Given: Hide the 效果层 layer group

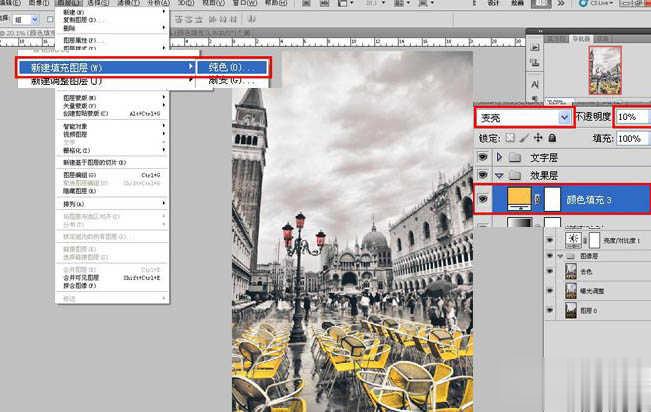Looking at the screenshot, I should pos(484,176).
